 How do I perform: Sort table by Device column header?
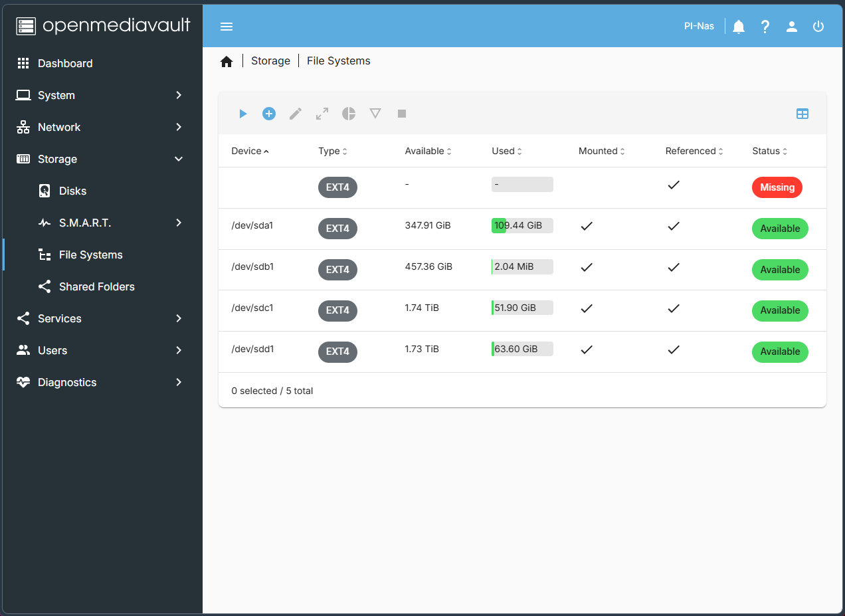(x=246, y=151)
